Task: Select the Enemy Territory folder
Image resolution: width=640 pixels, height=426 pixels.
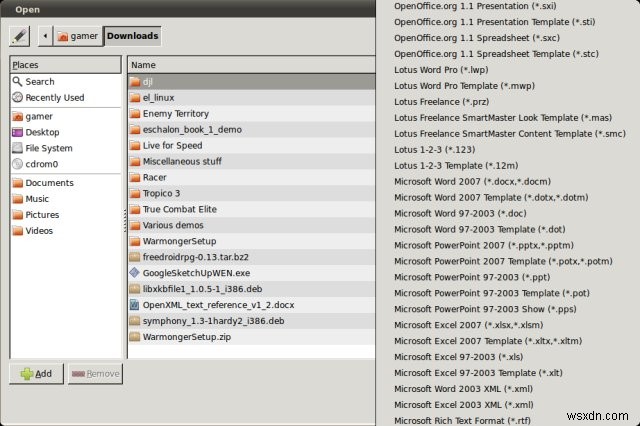Action: (251, 113)
